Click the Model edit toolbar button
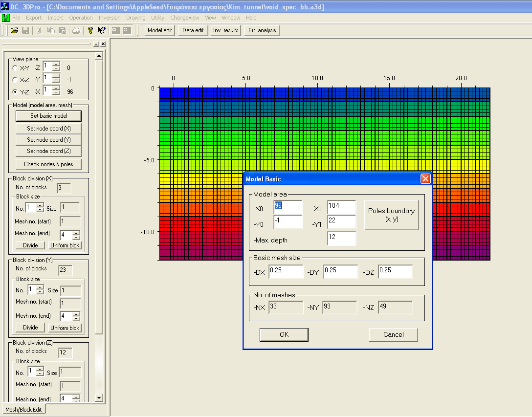 [159, 30]
